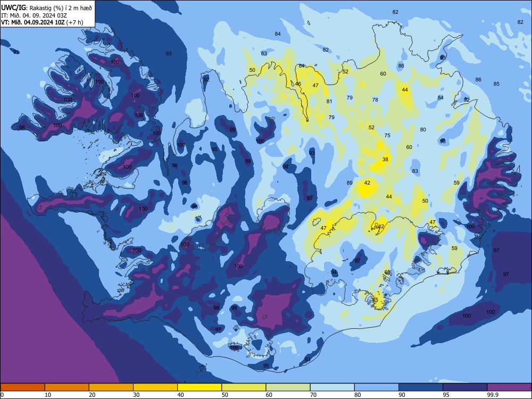Screen dimensions: 532x399
Task: Click the orange 10–20 legend swatch
Action: click(x=67, y=387)
